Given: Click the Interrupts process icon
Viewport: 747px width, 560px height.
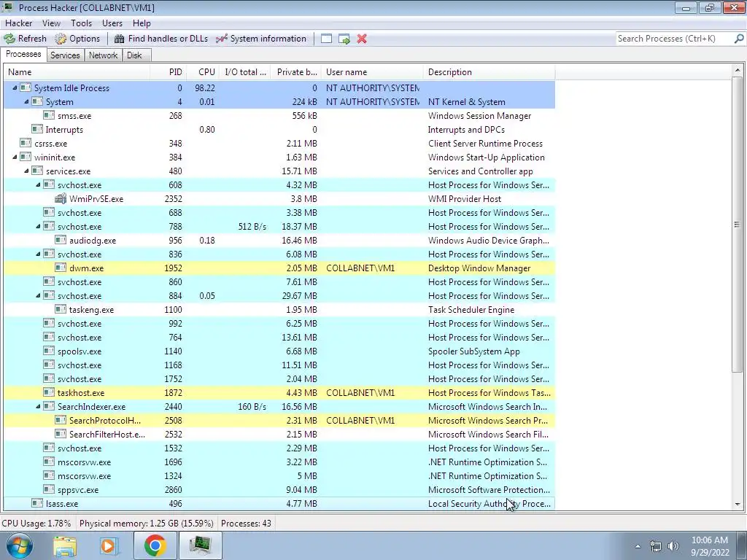Looking at the screenshot, I should (37, 129).
